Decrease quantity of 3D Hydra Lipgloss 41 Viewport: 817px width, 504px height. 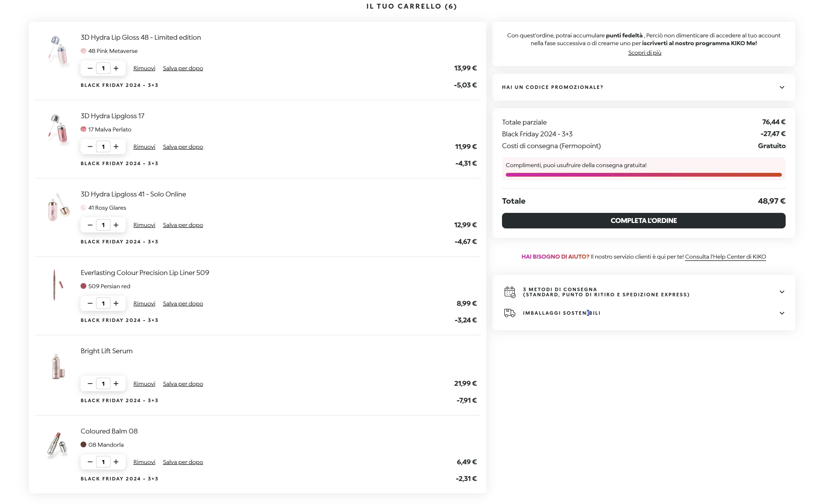90,225
